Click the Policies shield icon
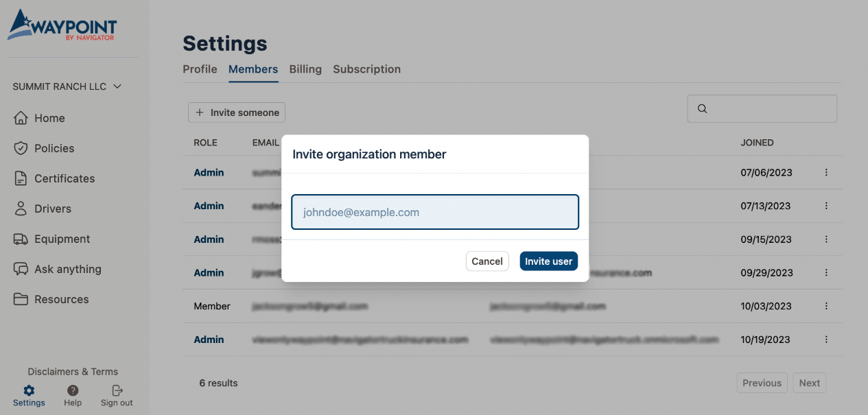This screenshot has height=415, width=868. tap(21, 148)
